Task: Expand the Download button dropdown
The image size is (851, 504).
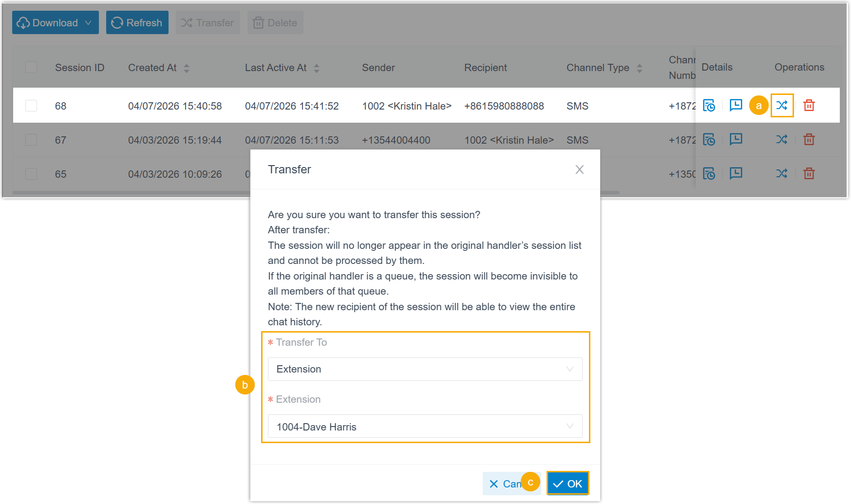Action: [x=88, y=23]
